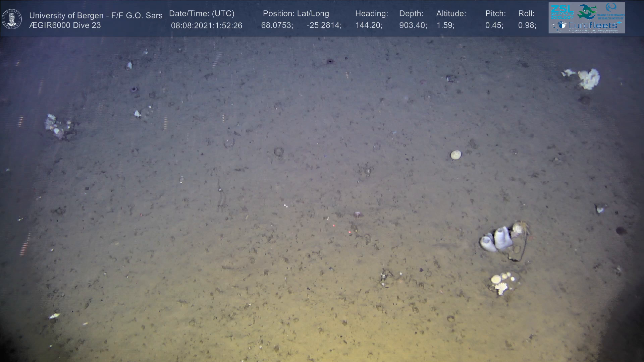
Task: Click the Date/Time (UTC) label
Action: (202, 14)
